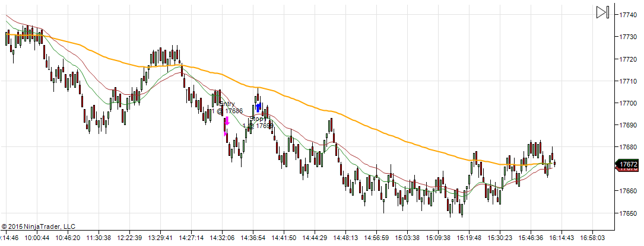Click the 14:44:29 time axis label
Image resolution: width=644 pixels, height=246 pixels.
click(315, 238)
